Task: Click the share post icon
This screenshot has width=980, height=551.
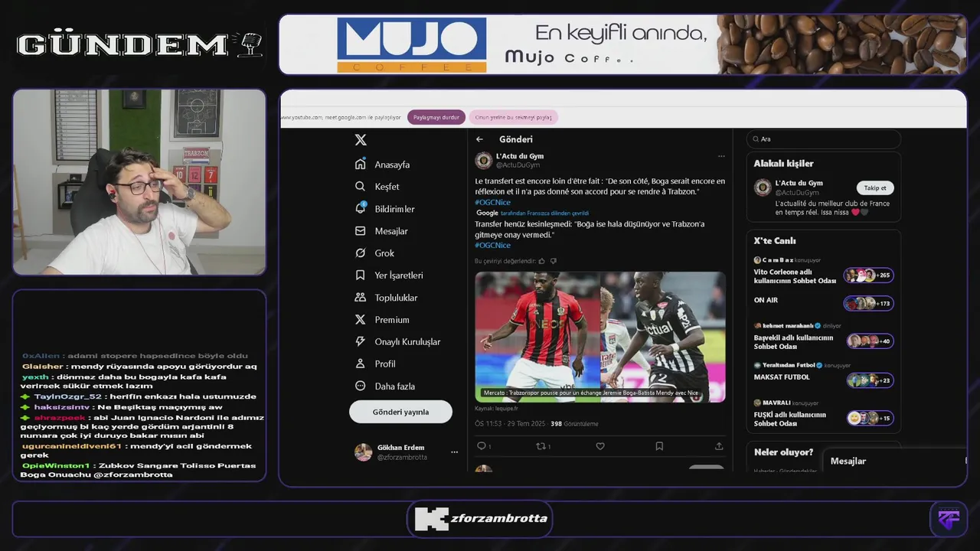Action: click(x=719, y=446)
